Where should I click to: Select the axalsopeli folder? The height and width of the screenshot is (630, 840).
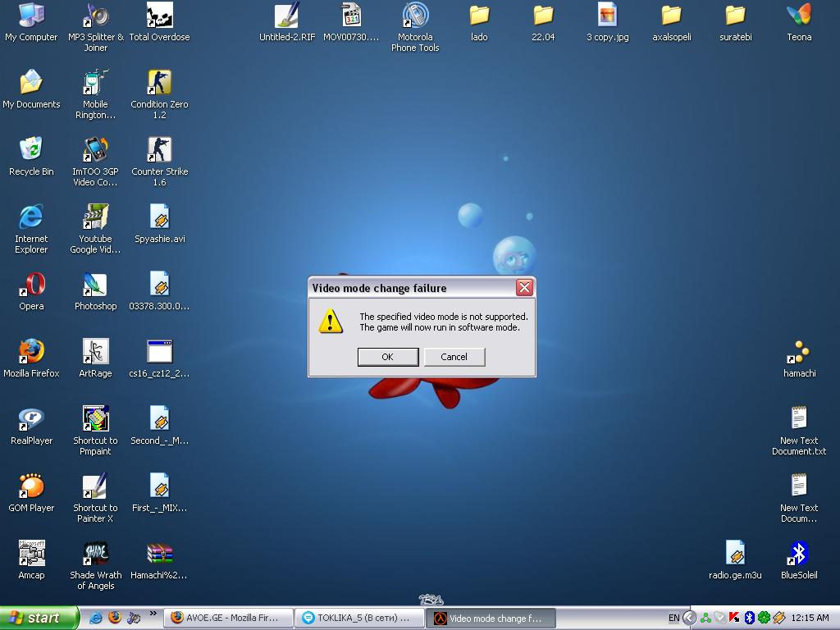[x=671, y=21]
